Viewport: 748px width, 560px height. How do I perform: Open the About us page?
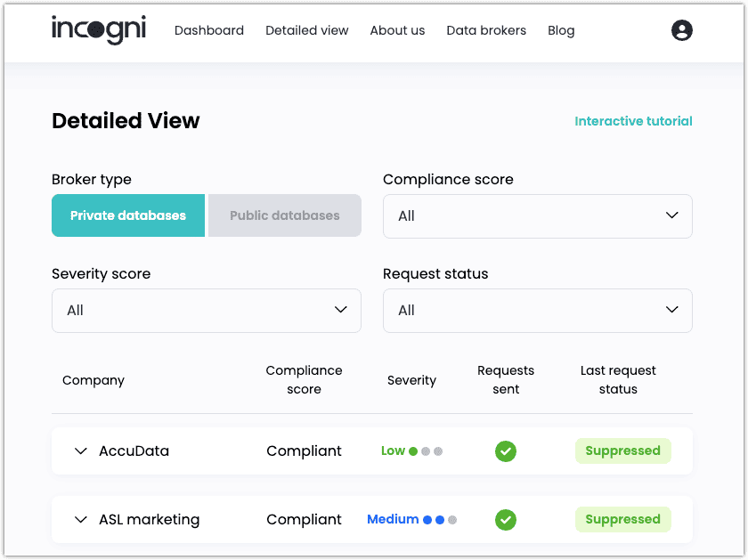[x=397, y=30]
